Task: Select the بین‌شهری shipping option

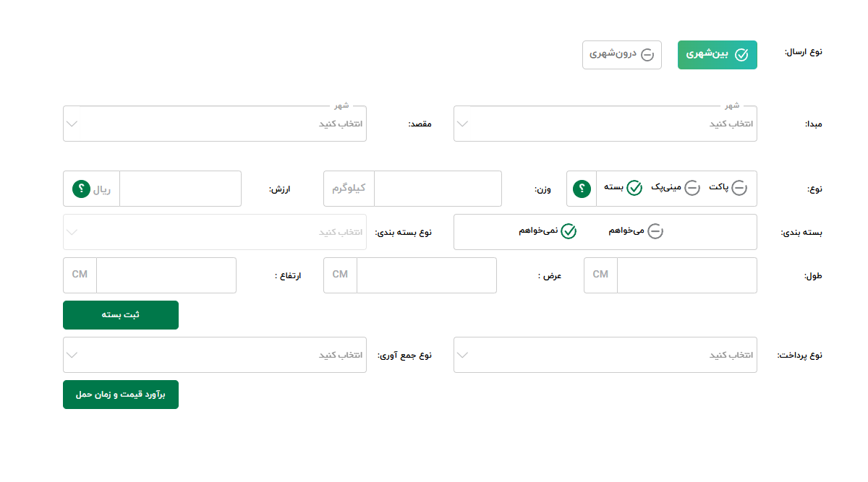Action: pos(717,55)
